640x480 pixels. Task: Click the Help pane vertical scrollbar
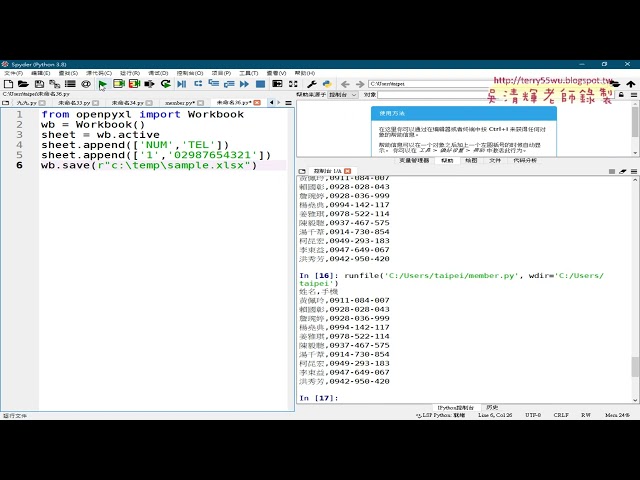pos(635,128)
